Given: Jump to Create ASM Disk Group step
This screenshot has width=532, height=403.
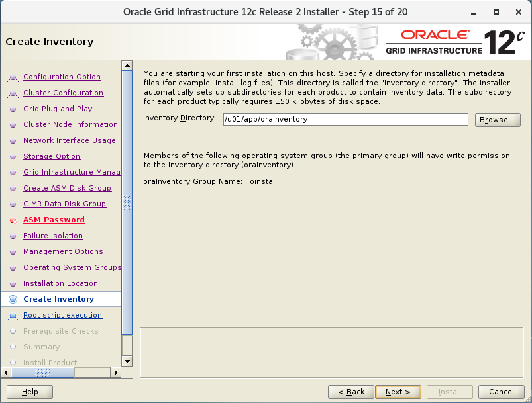Looking at the screenshot, I should (x=67, y=188).
